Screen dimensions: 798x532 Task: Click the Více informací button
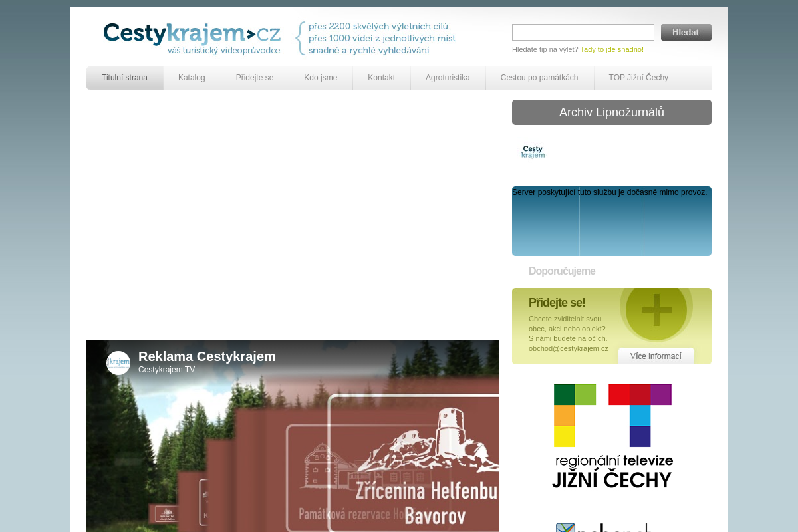tap(656, 356)
